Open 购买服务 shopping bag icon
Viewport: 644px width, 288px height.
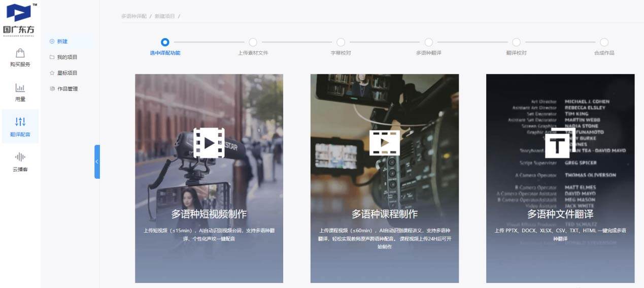click(20, 53)
